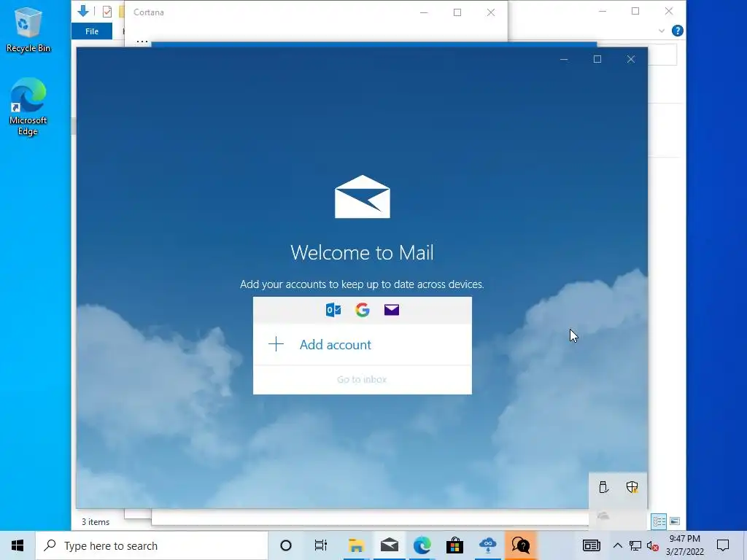Click the orange Get Help taskbar icon
Image resolution: width=747 pixels, height=560 pixels.
point(521,545)
